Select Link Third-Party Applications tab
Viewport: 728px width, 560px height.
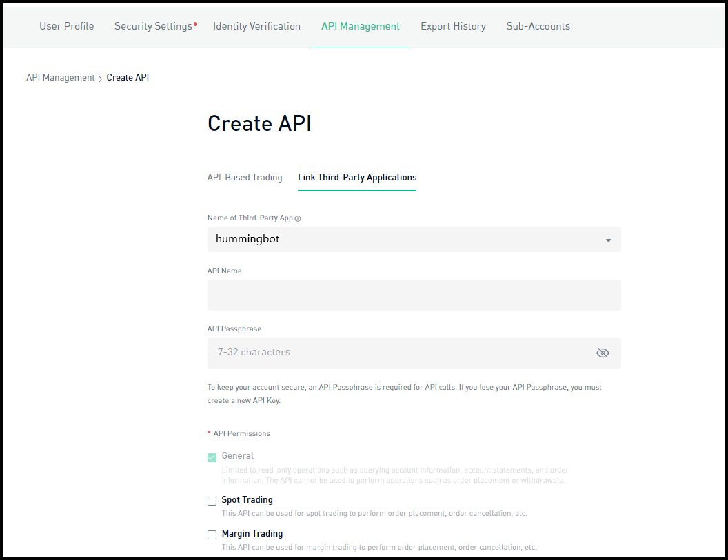pos(357,178)
